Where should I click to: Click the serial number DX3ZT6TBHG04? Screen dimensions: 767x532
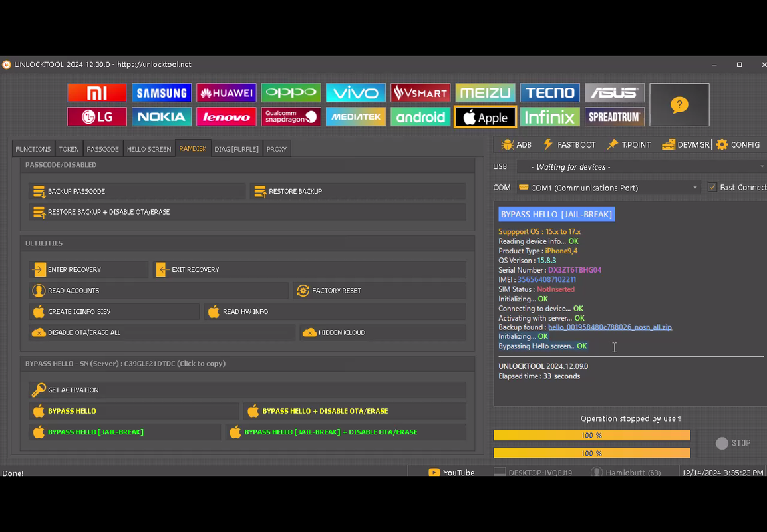pos(575,270)
